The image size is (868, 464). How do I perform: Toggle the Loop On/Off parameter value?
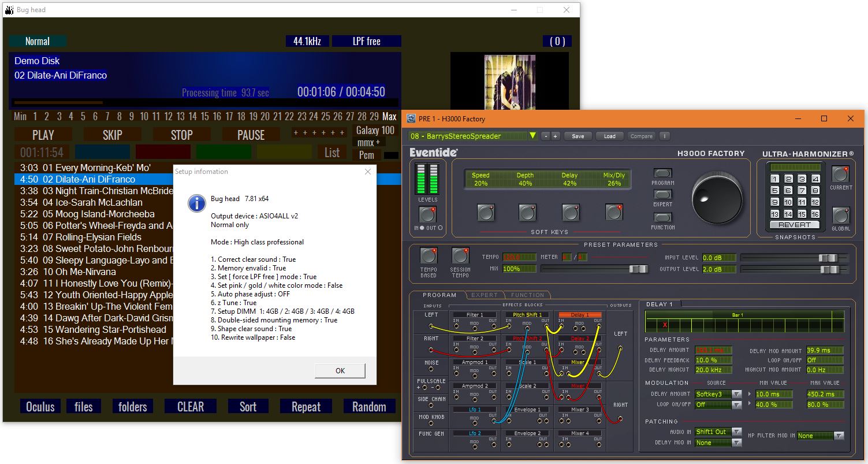[x=824, y=360]
